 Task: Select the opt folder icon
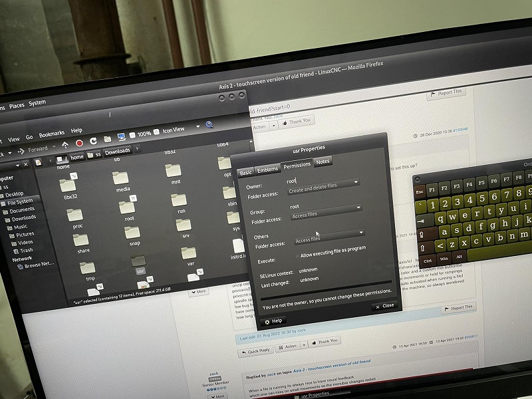pos(224,163)
